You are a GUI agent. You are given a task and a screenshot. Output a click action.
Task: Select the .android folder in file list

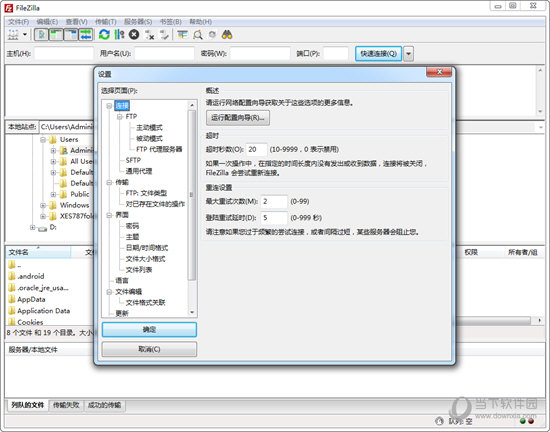click(31, 276)
